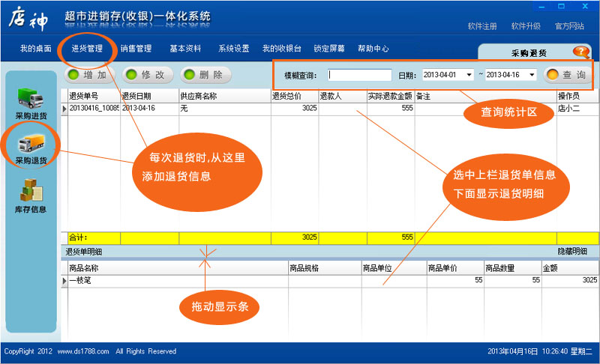Close the application window
The width and height of the screenshot is (600, 364).
pyautogui.click(x=585, y=6)
